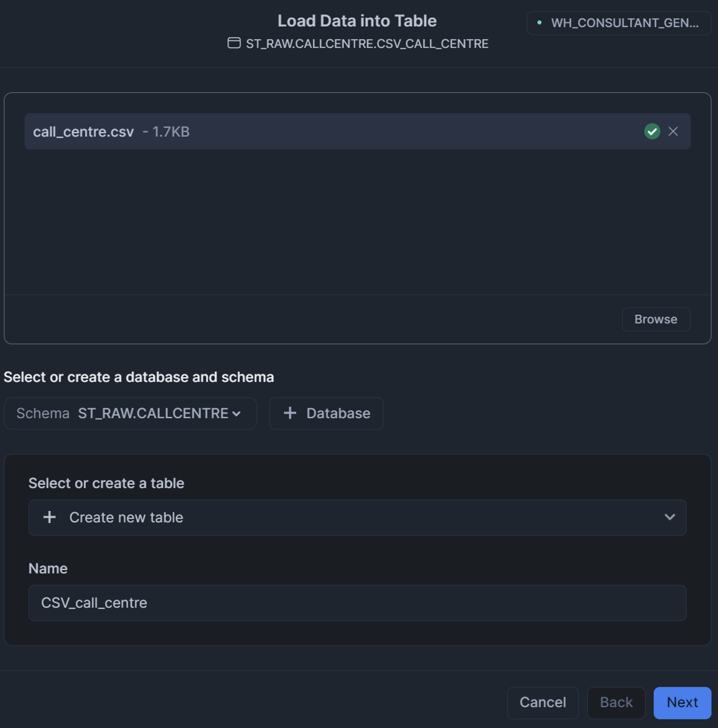Cancel the load data dialog
The width and height of the screenshot is (718, 728).
pyautogui.click(x=542, y=702)
